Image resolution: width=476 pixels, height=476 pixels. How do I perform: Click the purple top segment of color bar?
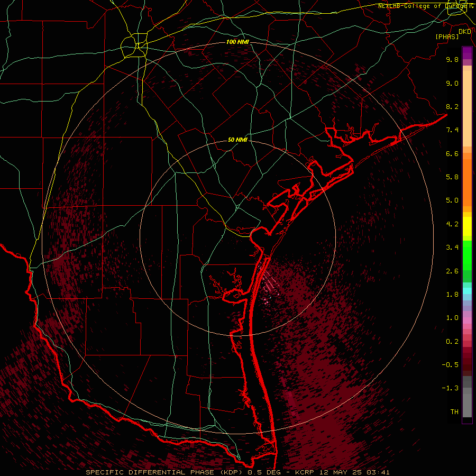point(467,53)
